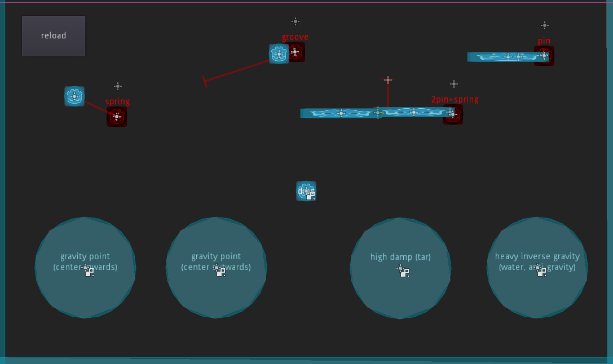613x364 pixels.
Task: Select the high damp (tar) area
Action: click(x=400, y=268)
